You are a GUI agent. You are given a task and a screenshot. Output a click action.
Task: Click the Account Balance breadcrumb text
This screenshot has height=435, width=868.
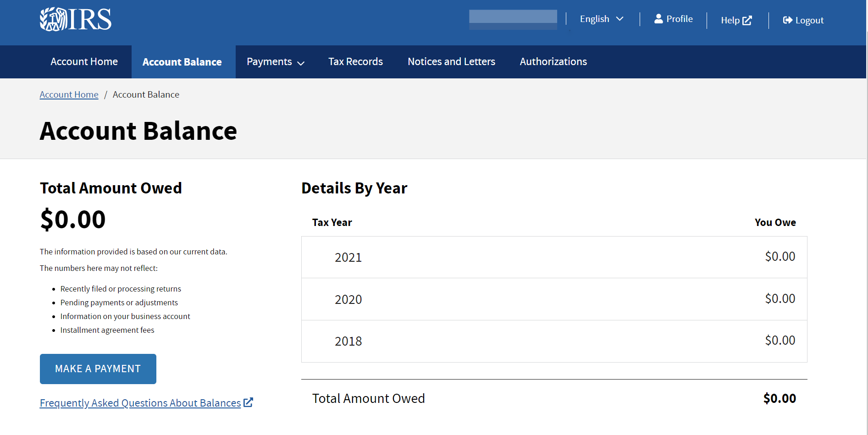coord(146,94)
